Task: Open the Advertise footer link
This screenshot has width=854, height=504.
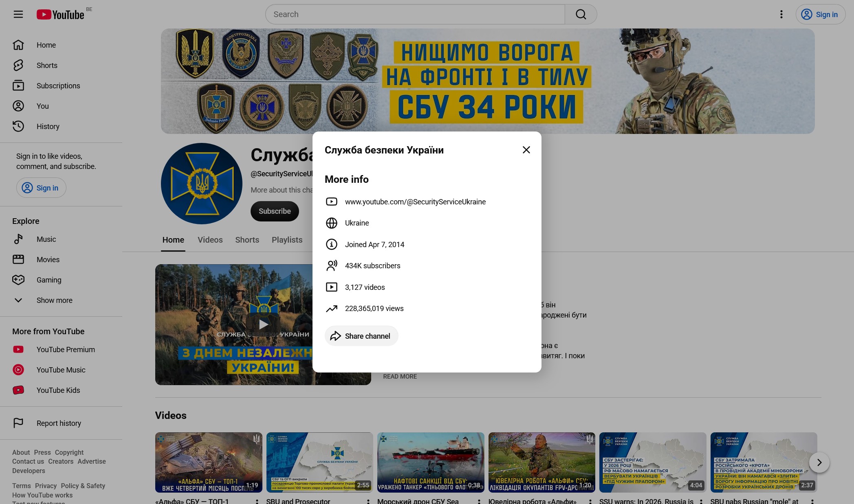Action: click(x=92, y=462)
